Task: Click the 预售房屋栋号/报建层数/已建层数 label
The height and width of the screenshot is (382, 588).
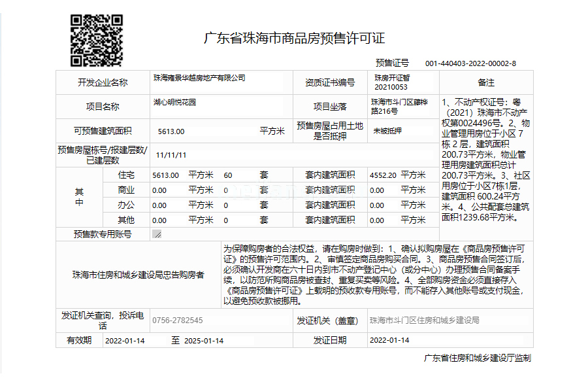Action: click(x=103, y=155)
